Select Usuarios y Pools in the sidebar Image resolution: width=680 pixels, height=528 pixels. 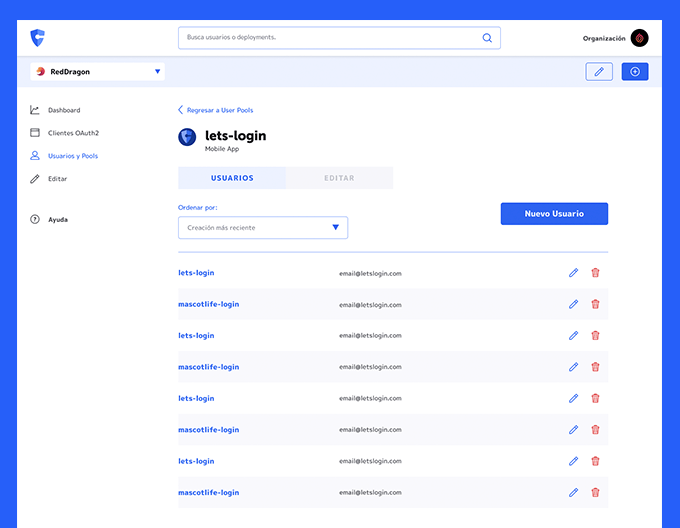pyautogui.click(x=72, y=156)
